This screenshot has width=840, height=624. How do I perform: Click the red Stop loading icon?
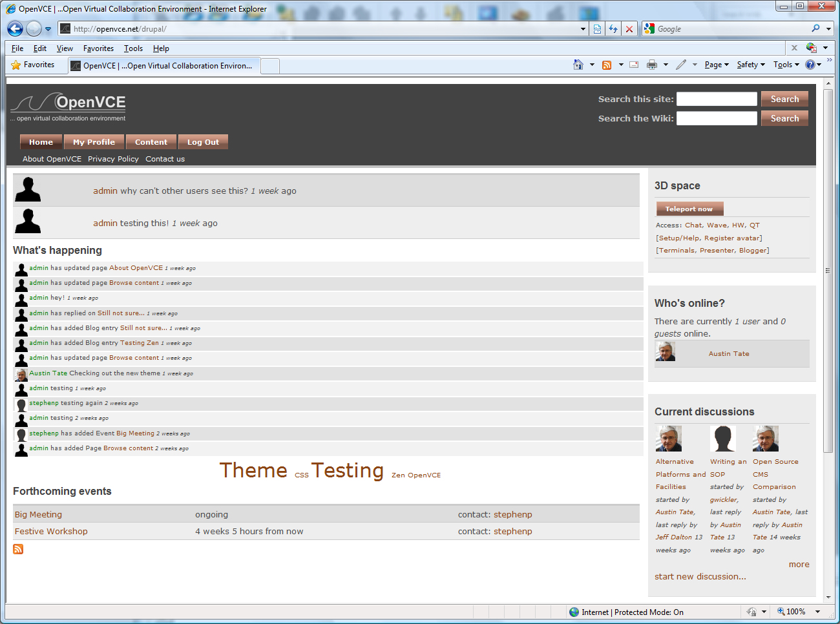pyautogui.click(x=629, y=29)
